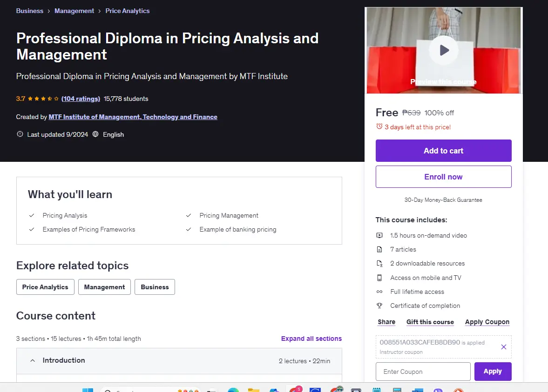The width and height of the screenshot is (548, 392).
Task: Play the course preview video
Action: (444, 50)
